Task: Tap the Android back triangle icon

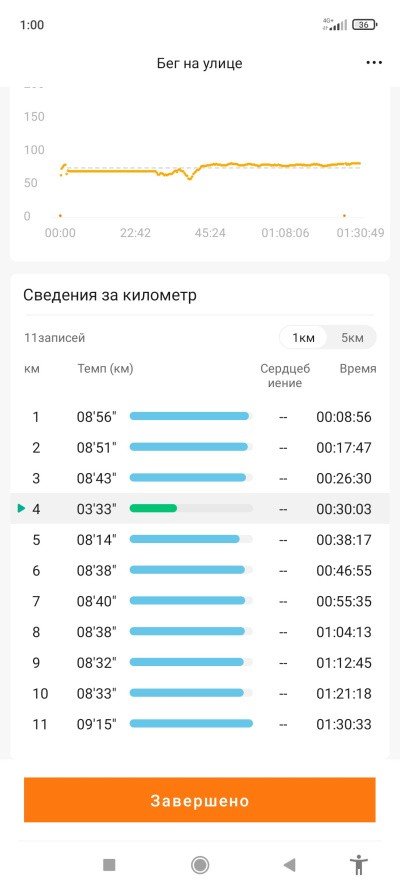Action: (x=289, y=864)
